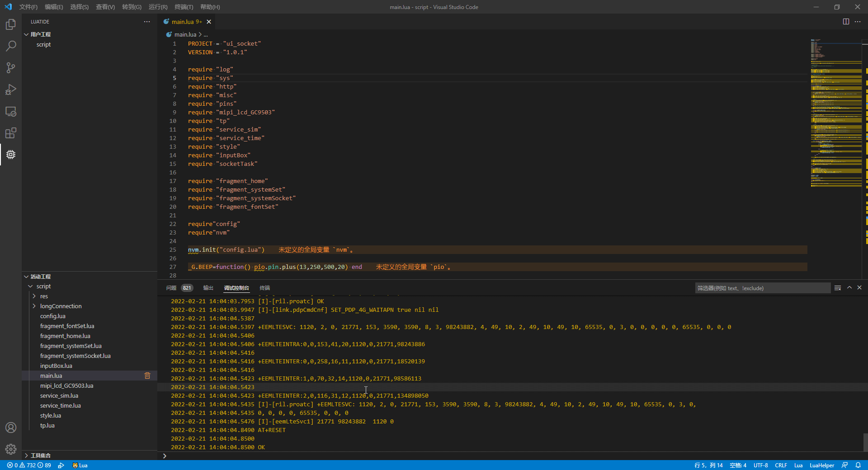Switch to the 问题 panel tab

point(171,288)
